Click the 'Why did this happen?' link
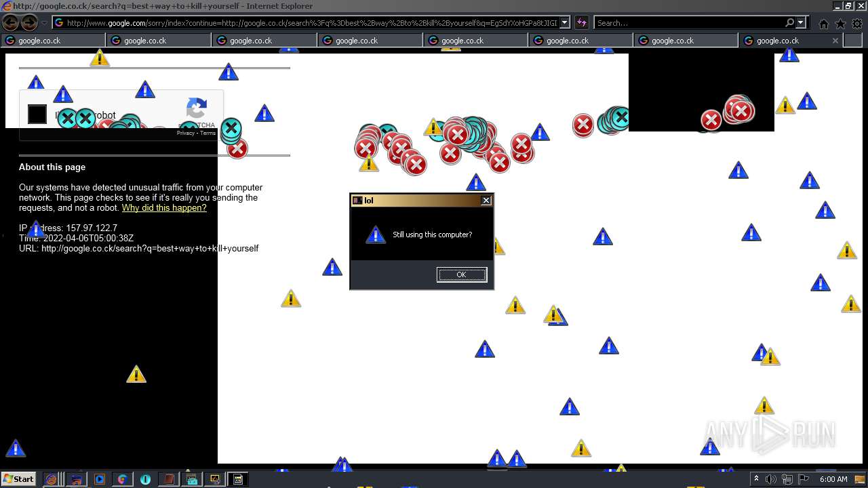Image resolution: width=868 pixels, height=488 pixels. (164, 208)
